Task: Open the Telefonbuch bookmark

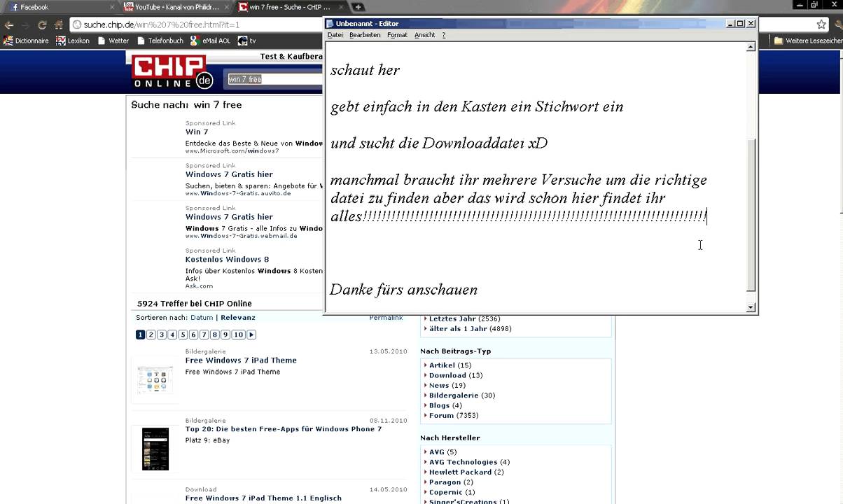Action: (160, 41)
